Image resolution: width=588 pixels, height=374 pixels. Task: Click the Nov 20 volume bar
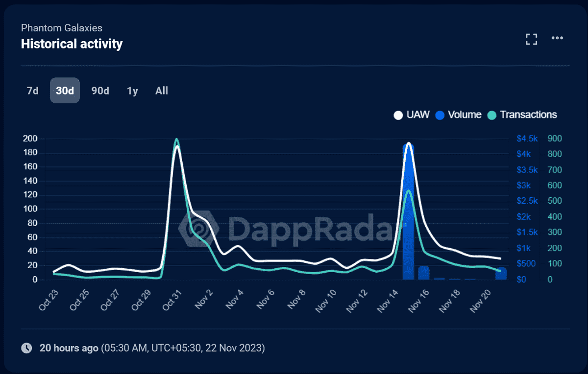[x=501, y=274]
